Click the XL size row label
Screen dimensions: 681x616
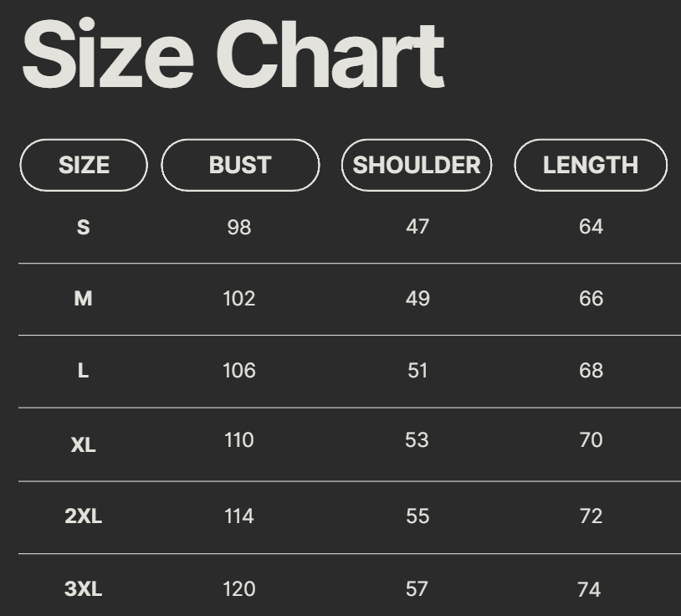84,444
